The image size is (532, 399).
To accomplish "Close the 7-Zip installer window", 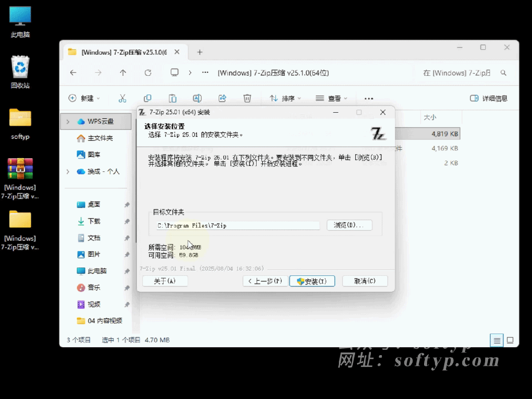I will (383, 112).
